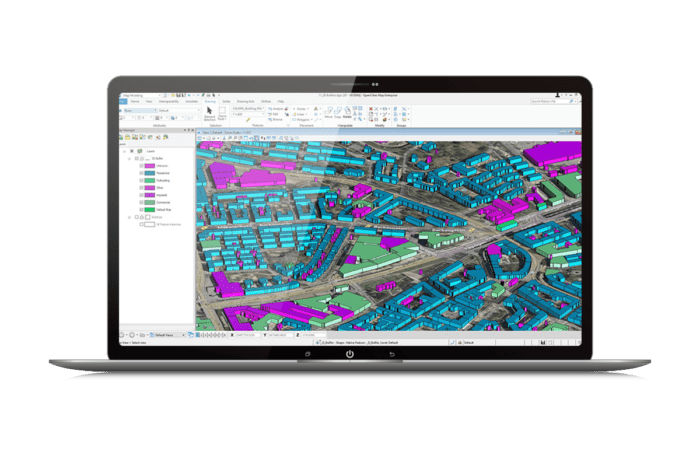The image size is (700, 455).
Task: Open the Drawing ribbon tab
Action: point(209,100)
